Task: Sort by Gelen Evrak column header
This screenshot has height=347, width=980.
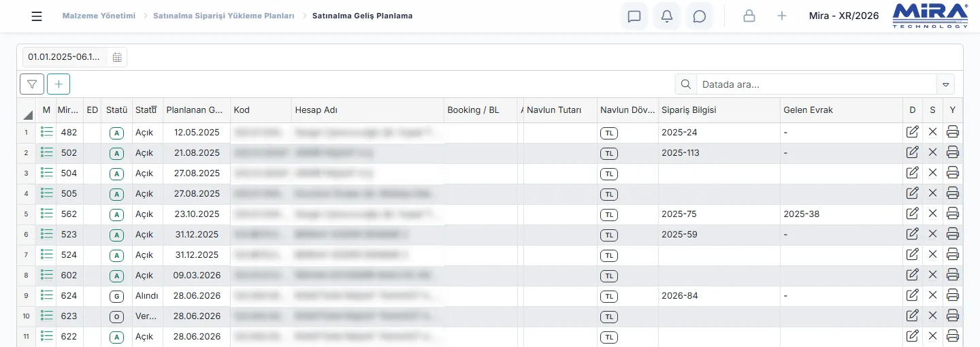Action: (x=841, y=110)
